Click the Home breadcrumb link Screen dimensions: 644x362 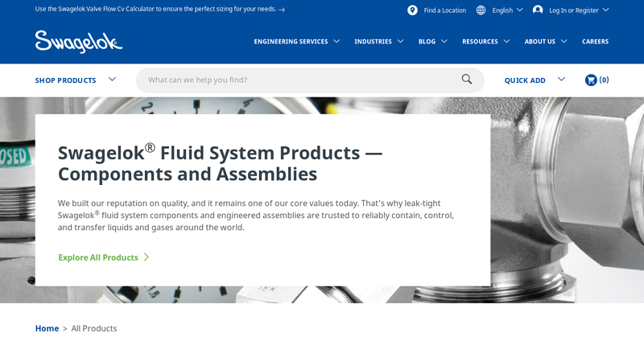pos(47,328)
